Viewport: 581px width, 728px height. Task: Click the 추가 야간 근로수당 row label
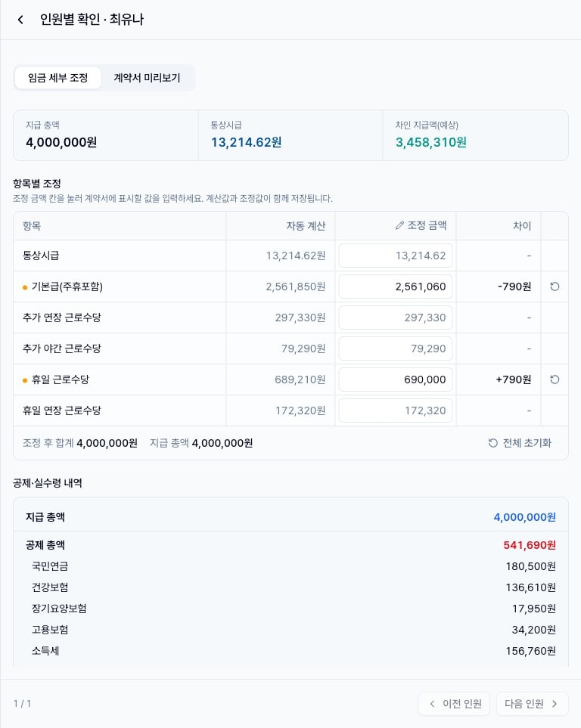pos(62,349)
